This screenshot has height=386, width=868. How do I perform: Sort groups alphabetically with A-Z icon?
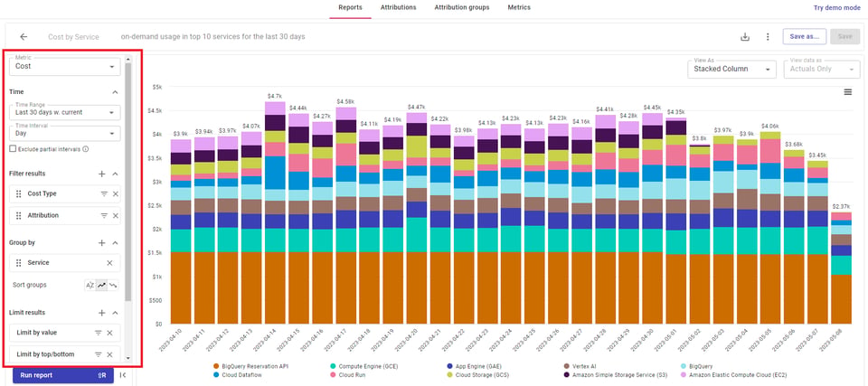tap(90, 286)
